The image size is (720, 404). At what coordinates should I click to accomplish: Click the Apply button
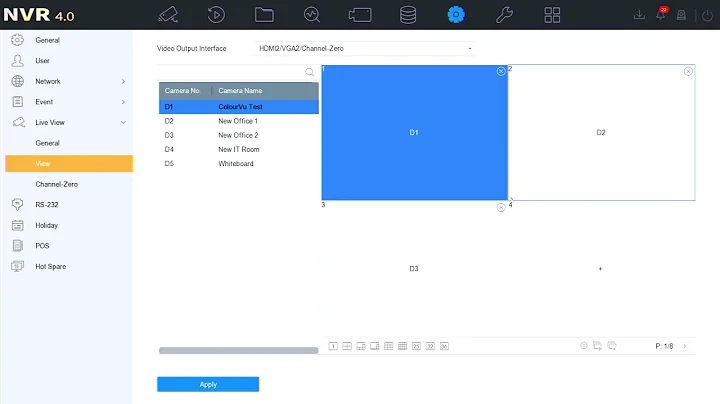pos(208,384)
